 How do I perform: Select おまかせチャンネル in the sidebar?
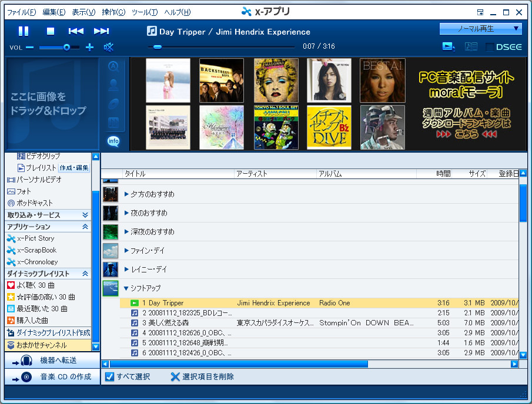48,345
